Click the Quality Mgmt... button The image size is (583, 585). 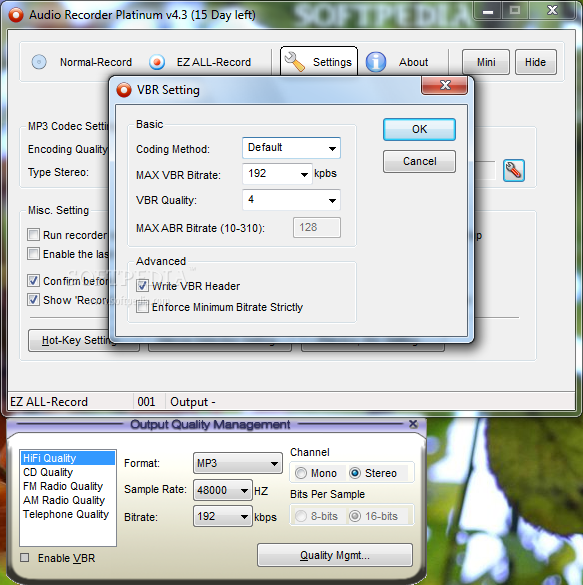pos(335,555)
